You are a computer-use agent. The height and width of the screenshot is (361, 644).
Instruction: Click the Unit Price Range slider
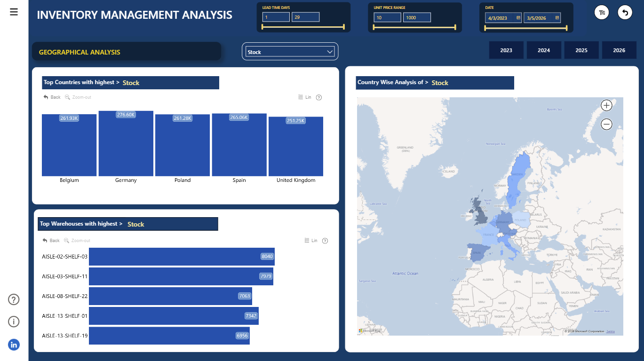(415, 27)
